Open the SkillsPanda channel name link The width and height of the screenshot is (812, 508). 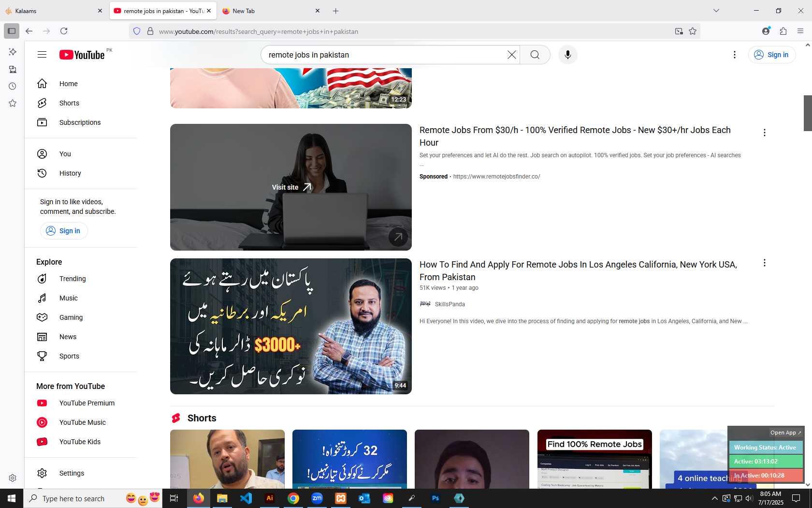click(x=449, y=304)
